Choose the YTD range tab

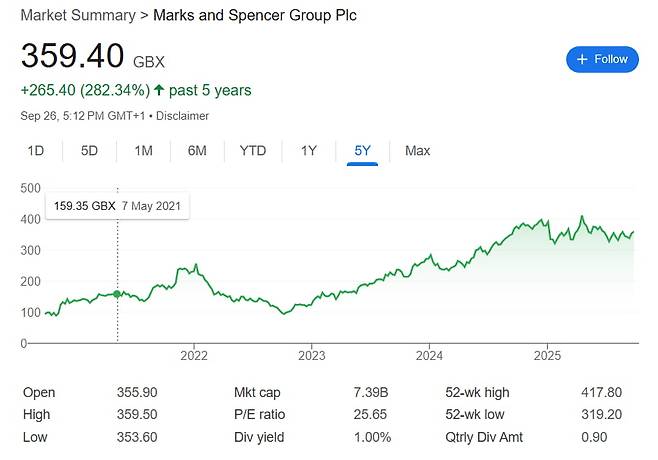pyautogui.click(x=253, y=151)
